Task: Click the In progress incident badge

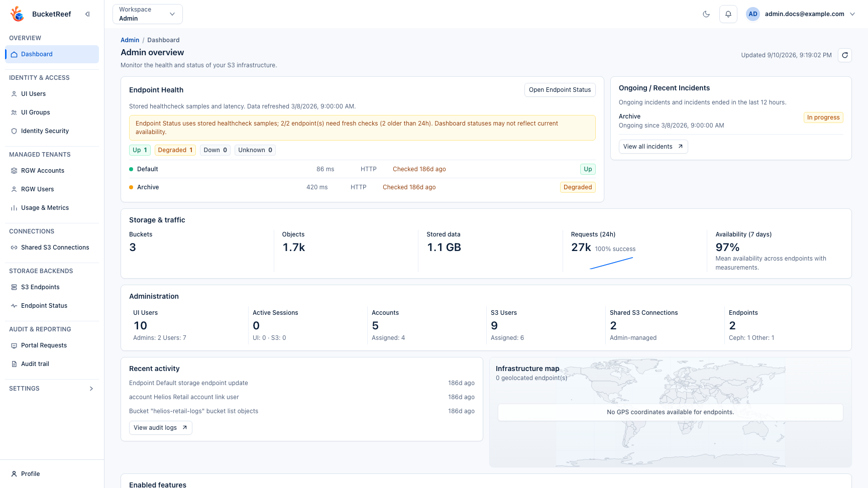Action: 823,117
